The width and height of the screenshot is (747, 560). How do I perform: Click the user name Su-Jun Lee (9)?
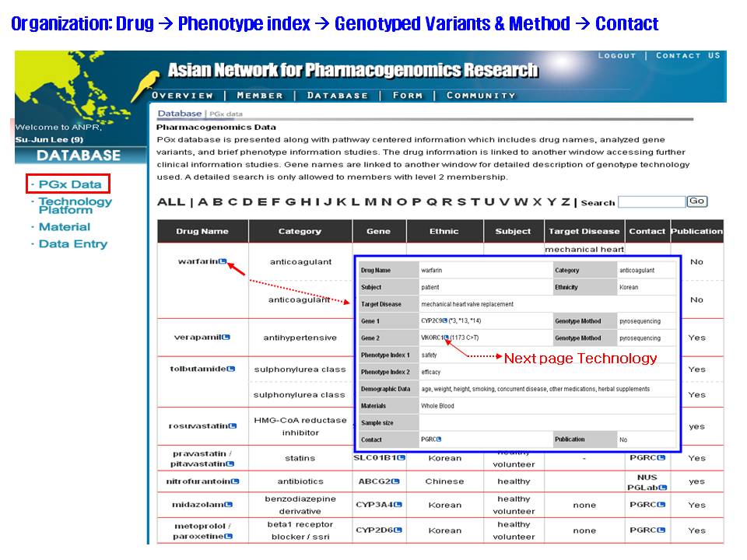[49, 139]
